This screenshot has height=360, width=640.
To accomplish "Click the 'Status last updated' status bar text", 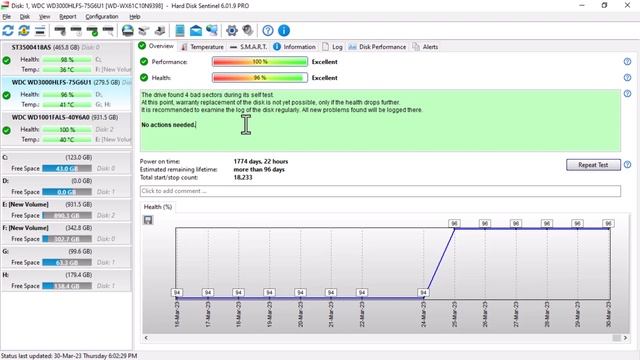I will click(x=69, y=356).
